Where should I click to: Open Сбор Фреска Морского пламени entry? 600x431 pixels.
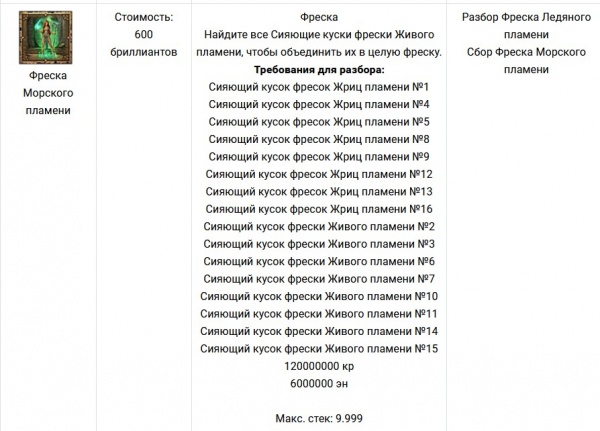coord(526,60)
